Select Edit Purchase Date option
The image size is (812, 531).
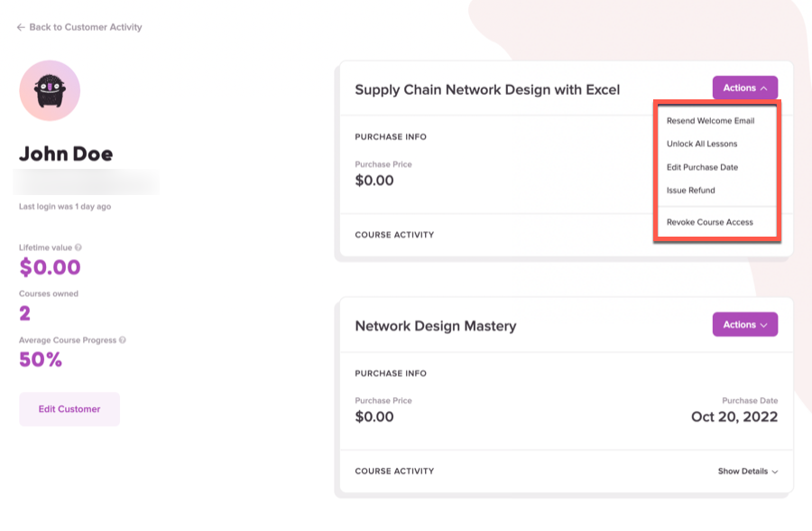(702, 167)
